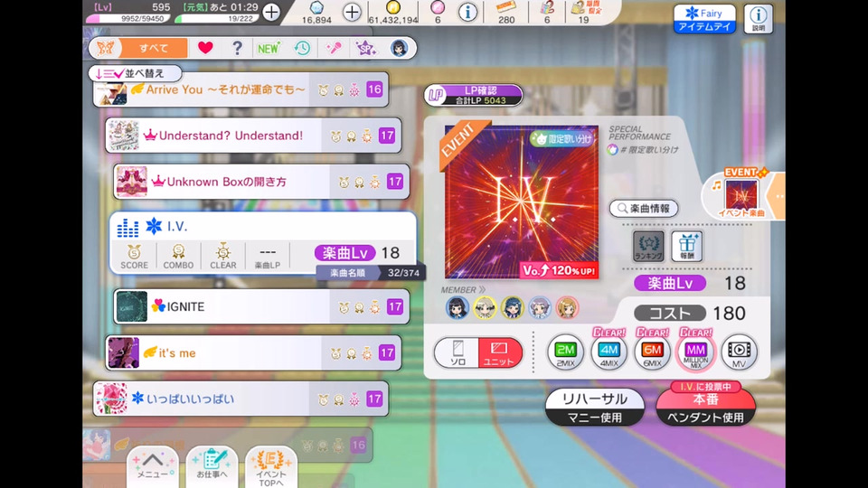Tap the pink pendant counter showing 6
Viewport: 868px width, 488px height.
[x=438, y=13]
